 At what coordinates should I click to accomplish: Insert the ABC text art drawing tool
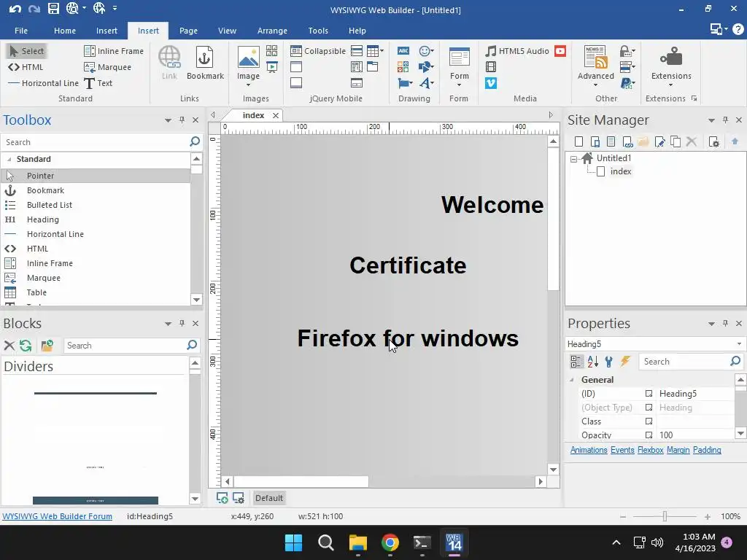[403, 51]
